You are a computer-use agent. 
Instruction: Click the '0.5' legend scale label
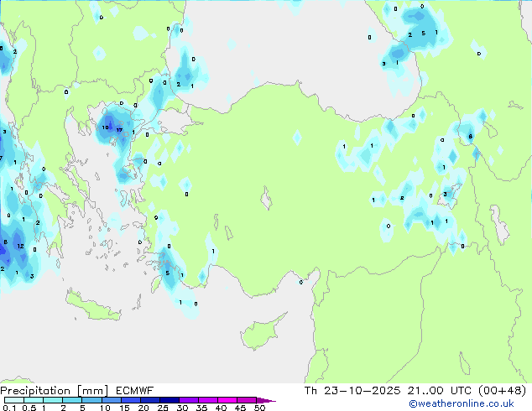point(29,408)
